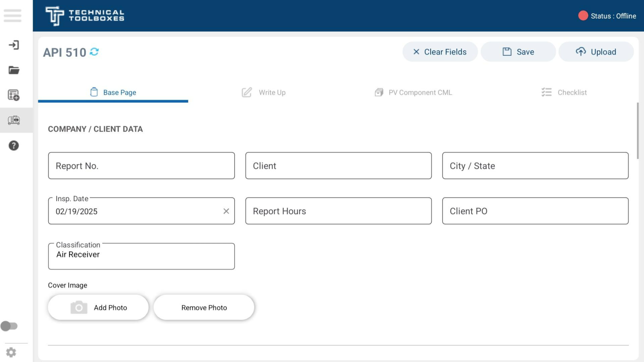Open Settings with the gear icon
Screen dimensions: 644x362
click(x=10, y=352)
